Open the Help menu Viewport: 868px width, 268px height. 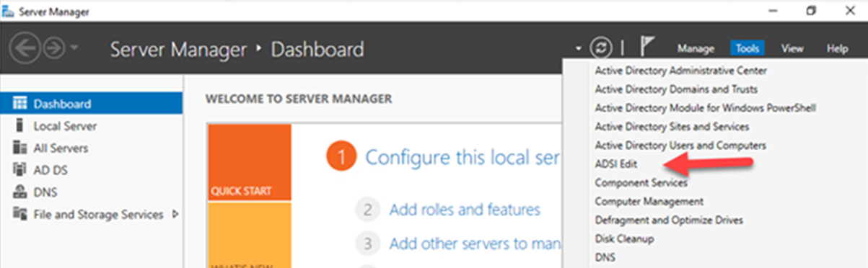pos(837,49)
